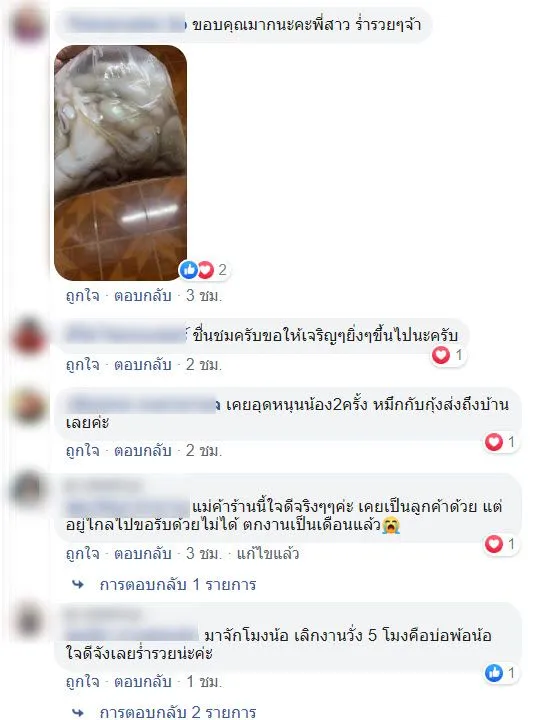Click ถูกใจ under the แม่ค้าร้านนี้ใจดี comment
The image size is (559, 720).
83,554
